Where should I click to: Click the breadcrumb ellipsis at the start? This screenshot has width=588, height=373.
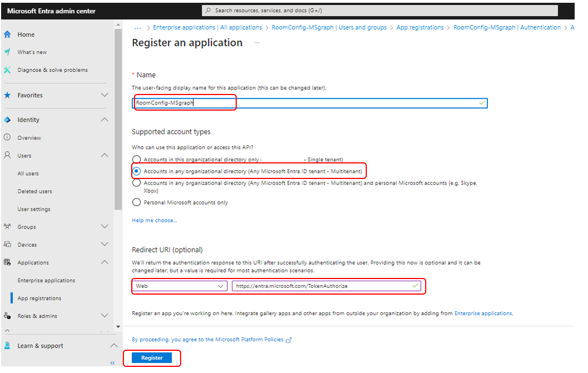click(x=138, y=28)
